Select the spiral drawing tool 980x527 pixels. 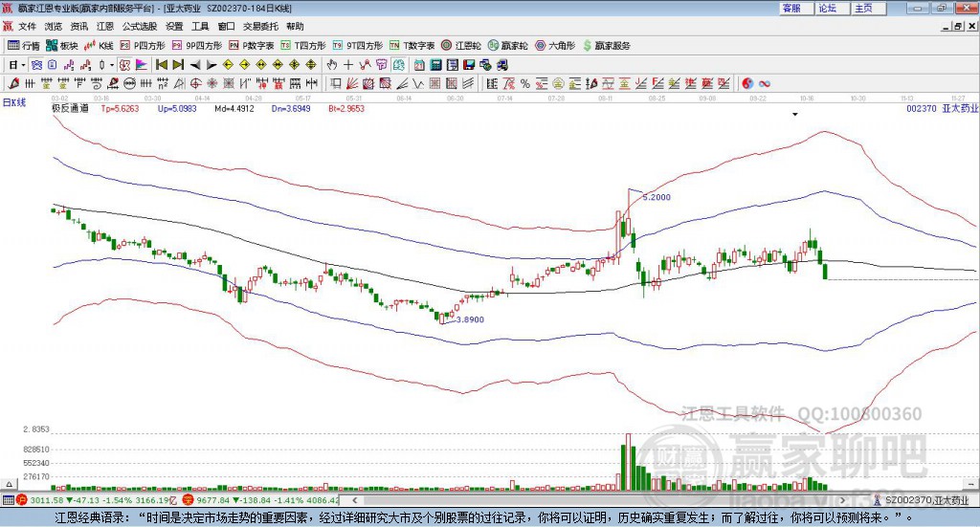click(97, 83)
